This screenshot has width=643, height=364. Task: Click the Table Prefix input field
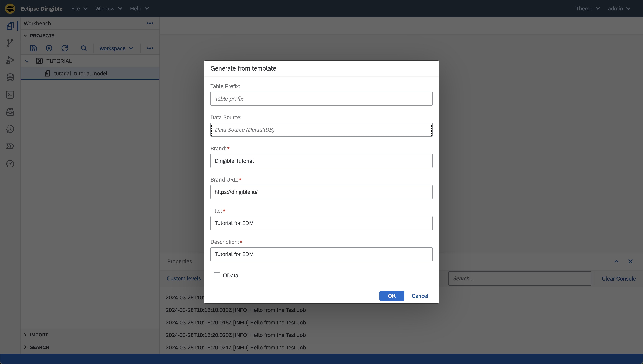click(321, 99)
